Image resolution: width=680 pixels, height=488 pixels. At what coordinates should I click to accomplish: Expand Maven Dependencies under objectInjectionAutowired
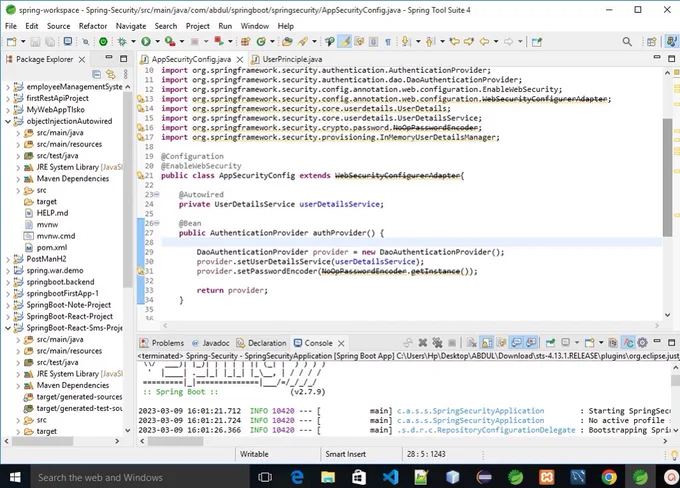[x=18, y=179]
